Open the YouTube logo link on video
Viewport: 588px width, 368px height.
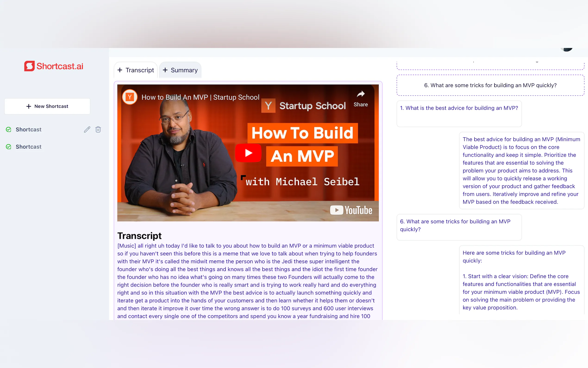tap(351, 210)
